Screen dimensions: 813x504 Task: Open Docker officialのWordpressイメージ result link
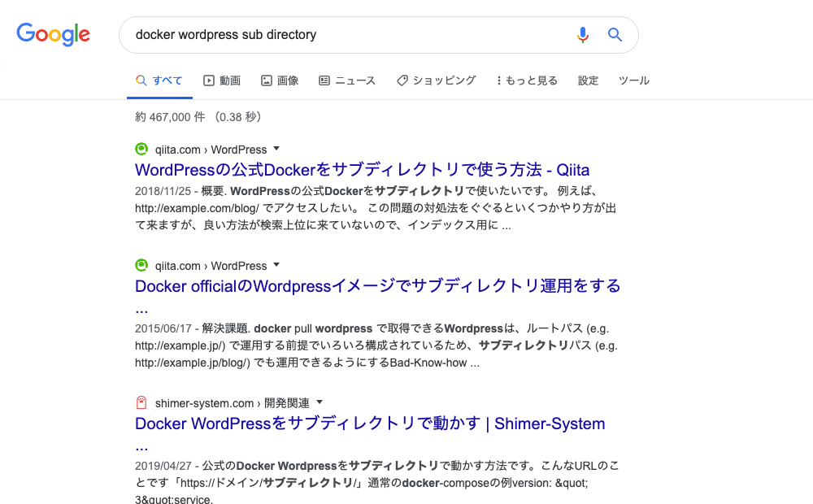coord(377,286)
